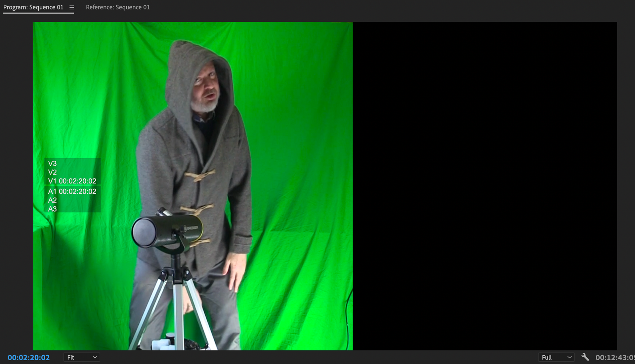Image resolution: width=635 pixels, height=364 pixels.
Task: Click the V2 overlay track label
Action: [x=52, y=172]
